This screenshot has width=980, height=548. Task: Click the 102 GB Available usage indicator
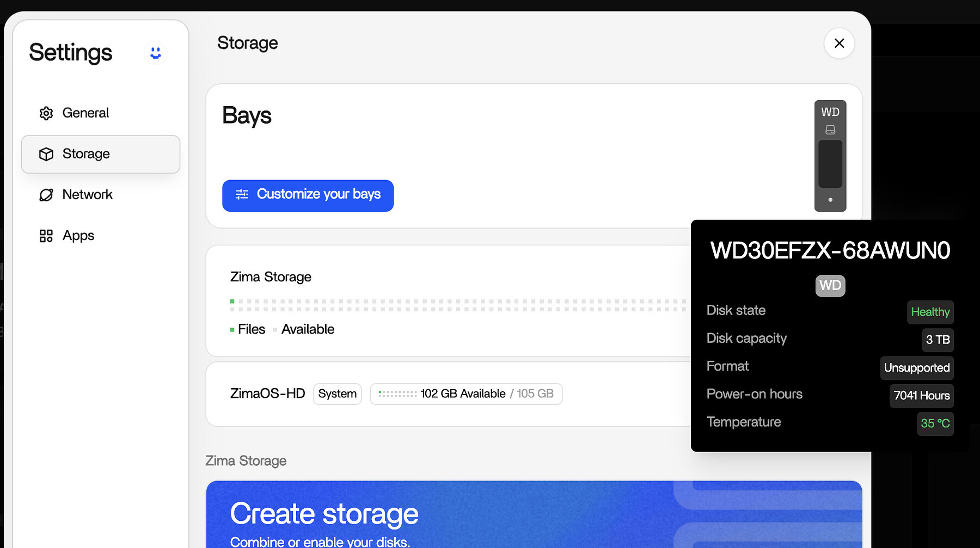tap(466, 394)
